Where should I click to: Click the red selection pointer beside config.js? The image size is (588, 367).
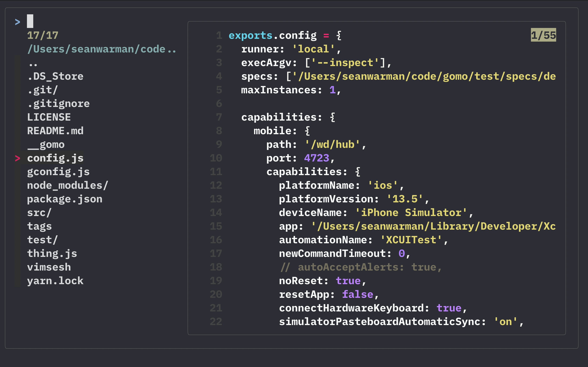pyautogui.click(x=17, y=158)
